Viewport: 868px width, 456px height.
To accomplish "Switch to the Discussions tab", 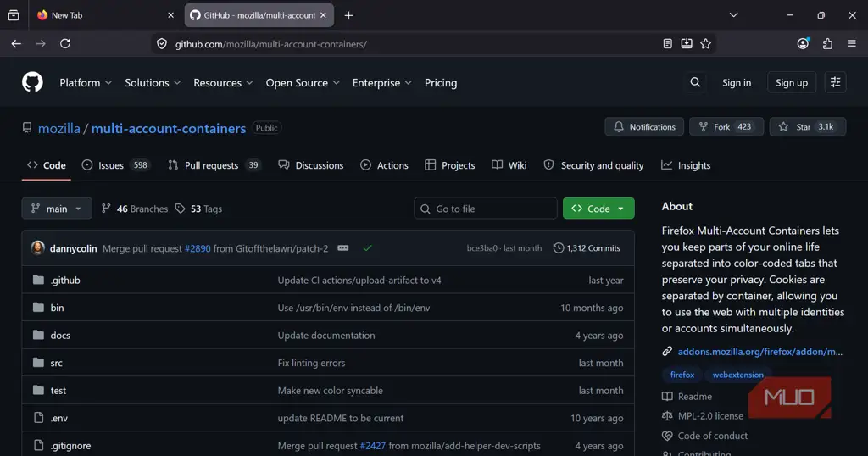I will (x=310, y=165).
